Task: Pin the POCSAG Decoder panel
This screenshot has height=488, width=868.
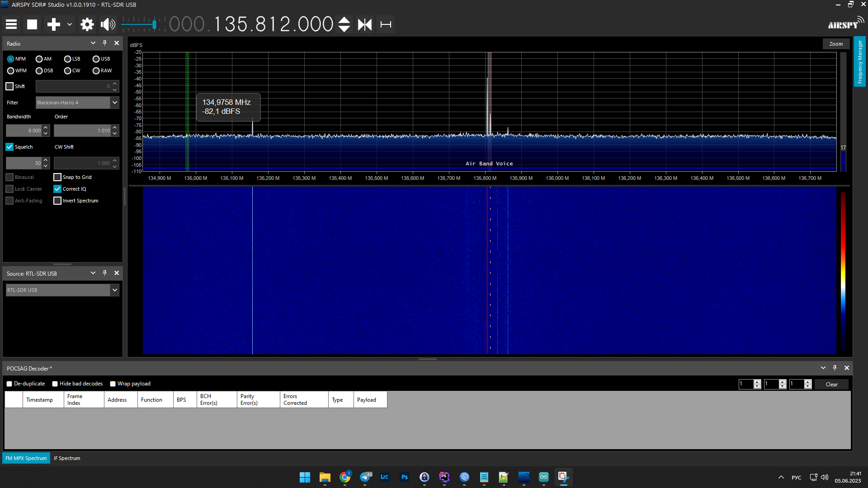Action: tap(835, 368)
